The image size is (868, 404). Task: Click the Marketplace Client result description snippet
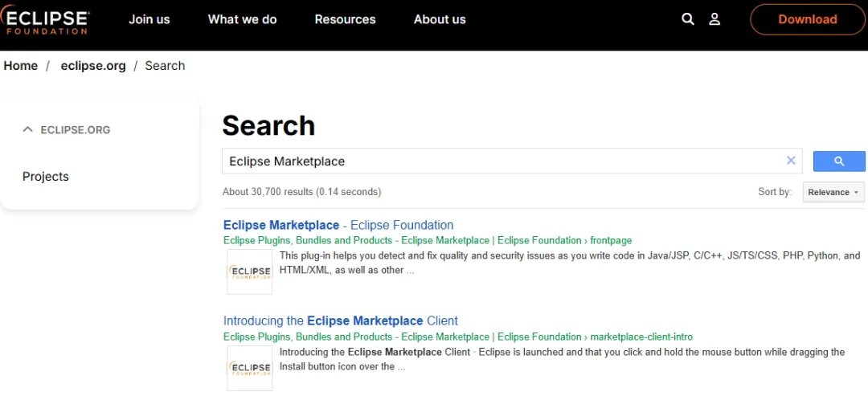tap(562, 359)
